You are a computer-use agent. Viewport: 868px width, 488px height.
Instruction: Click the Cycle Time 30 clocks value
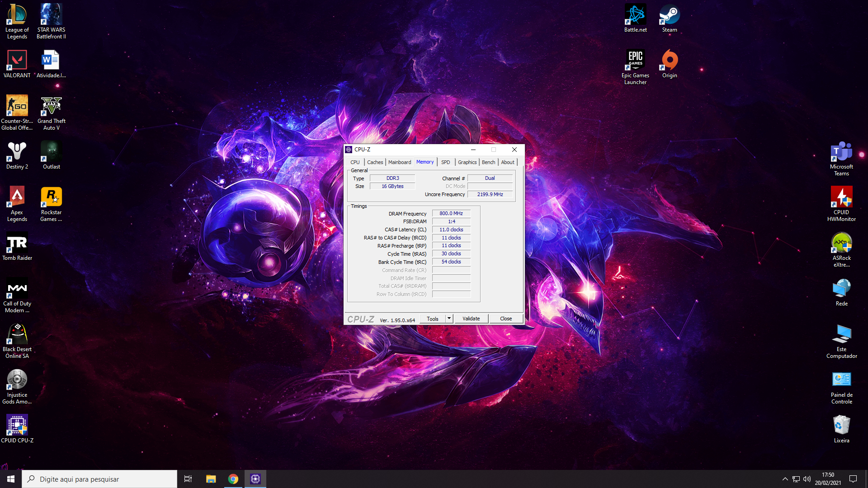pos(451,253)
